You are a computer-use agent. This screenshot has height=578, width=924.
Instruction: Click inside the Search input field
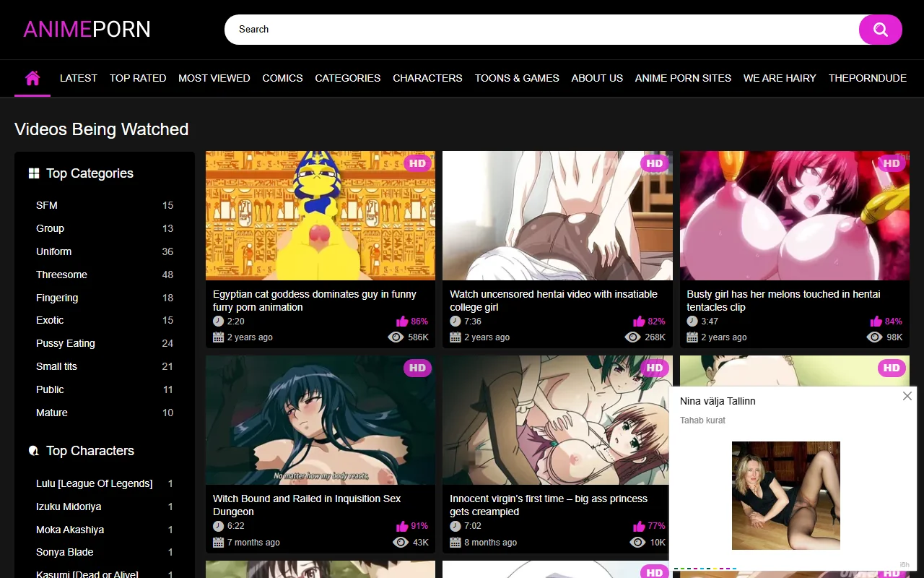(x=505, y=29)
